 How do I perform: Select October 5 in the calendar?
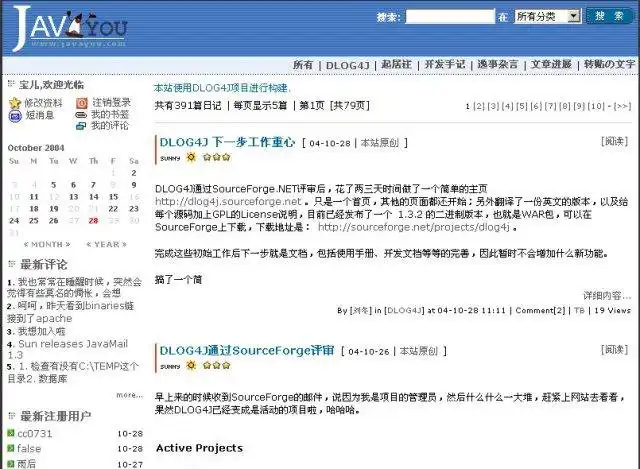point(53,185)
